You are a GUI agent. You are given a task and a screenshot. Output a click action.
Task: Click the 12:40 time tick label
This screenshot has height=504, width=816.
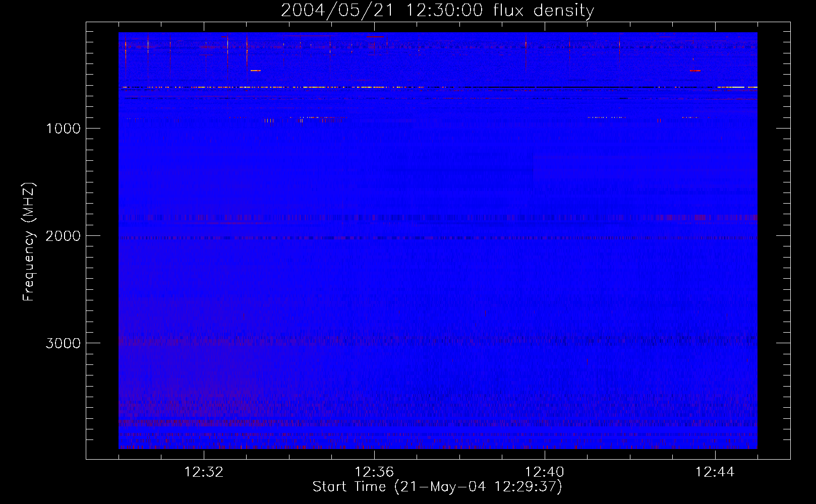pyautogui.click(x=545, y=472)
